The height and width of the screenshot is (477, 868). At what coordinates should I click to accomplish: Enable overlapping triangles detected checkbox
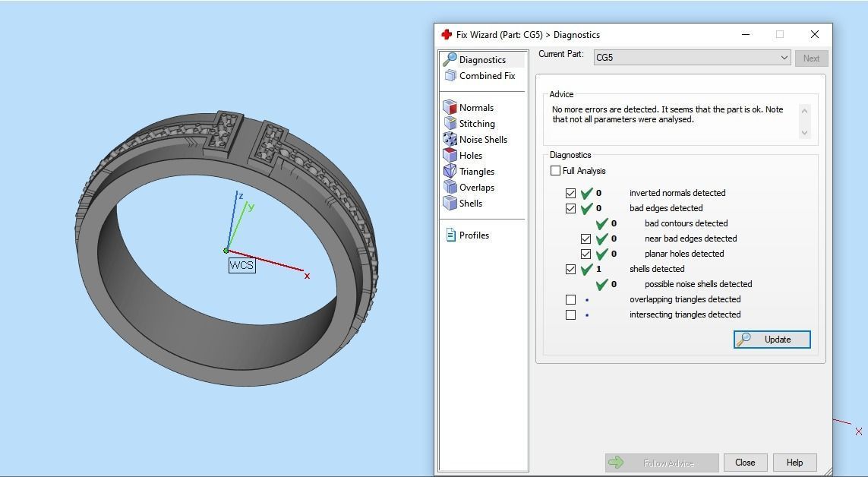pos(571,299)
